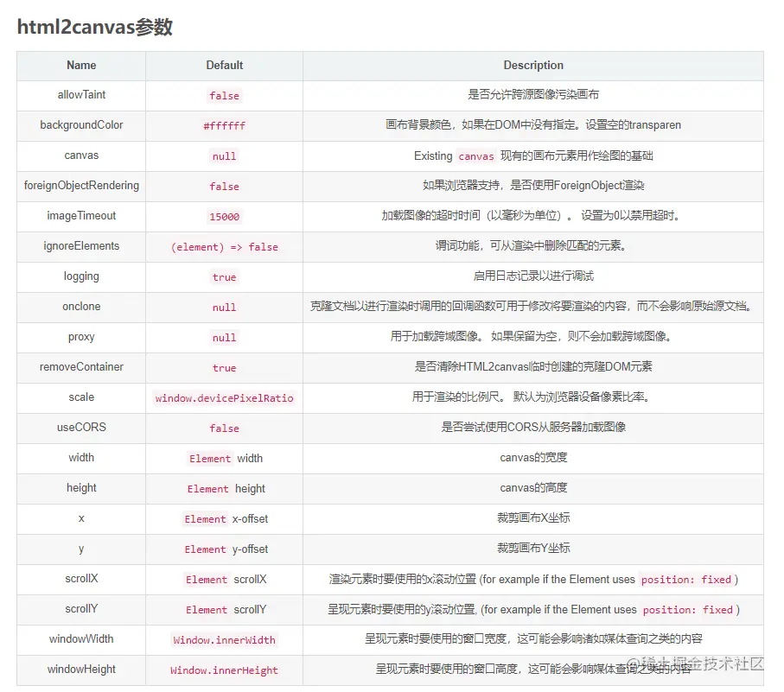This screenshot has width=784, height=692.
Task: Select the 'useCORS' name cell
Action: point(81,427)
